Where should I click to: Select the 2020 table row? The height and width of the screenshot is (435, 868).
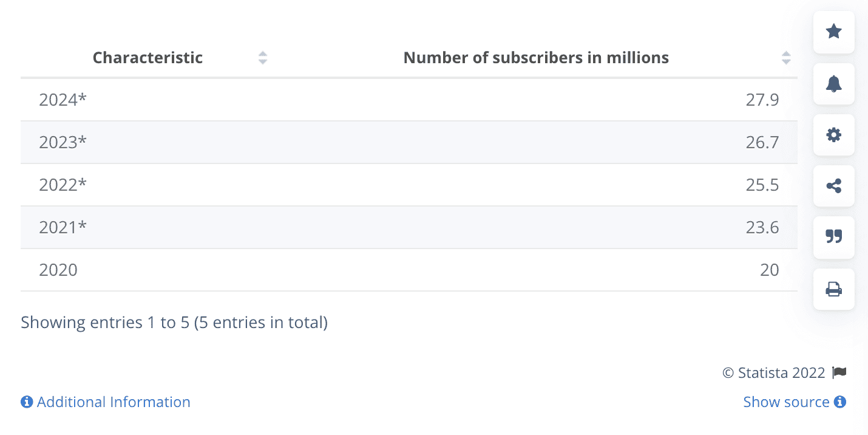(x=409, y=270)
